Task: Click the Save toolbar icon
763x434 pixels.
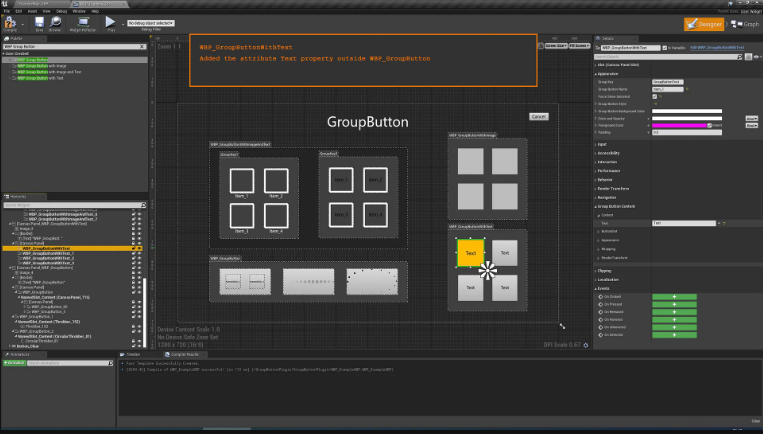Action: 39,22
